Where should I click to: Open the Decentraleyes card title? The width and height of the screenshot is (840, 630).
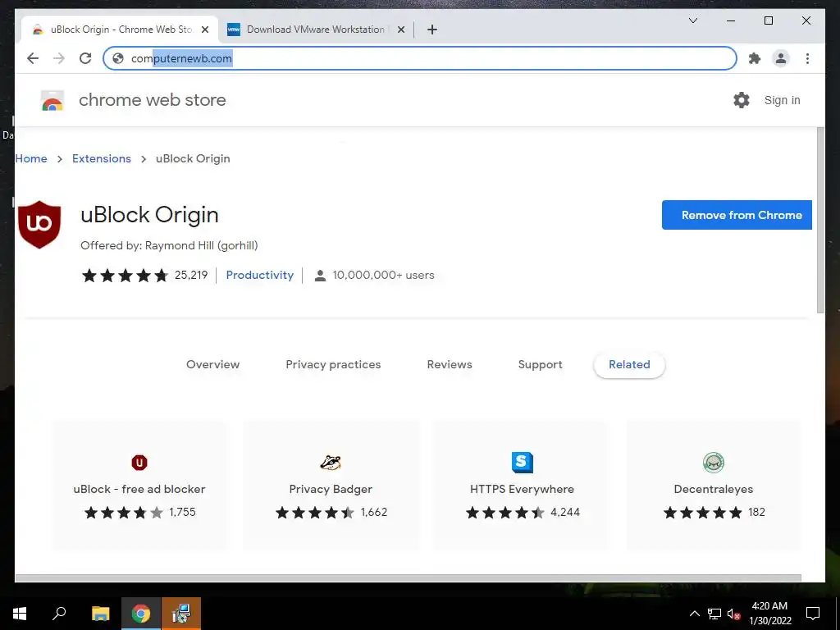pos(713,489)
